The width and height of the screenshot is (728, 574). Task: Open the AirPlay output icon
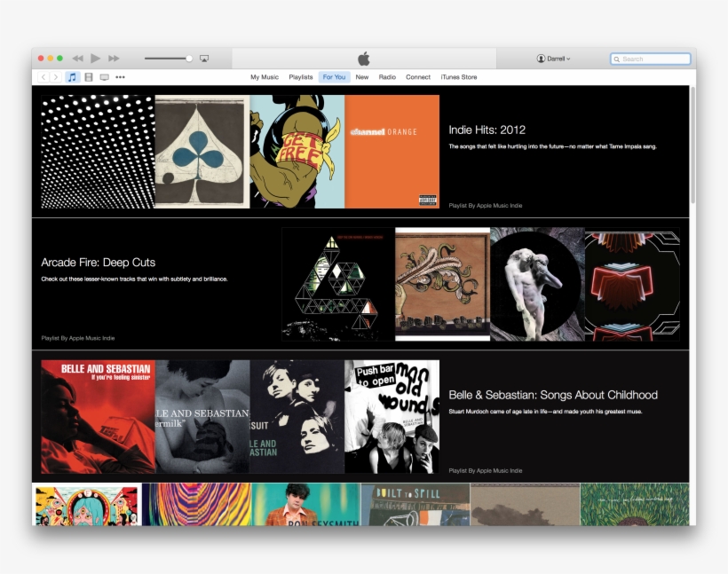click(x=204, y=59)
